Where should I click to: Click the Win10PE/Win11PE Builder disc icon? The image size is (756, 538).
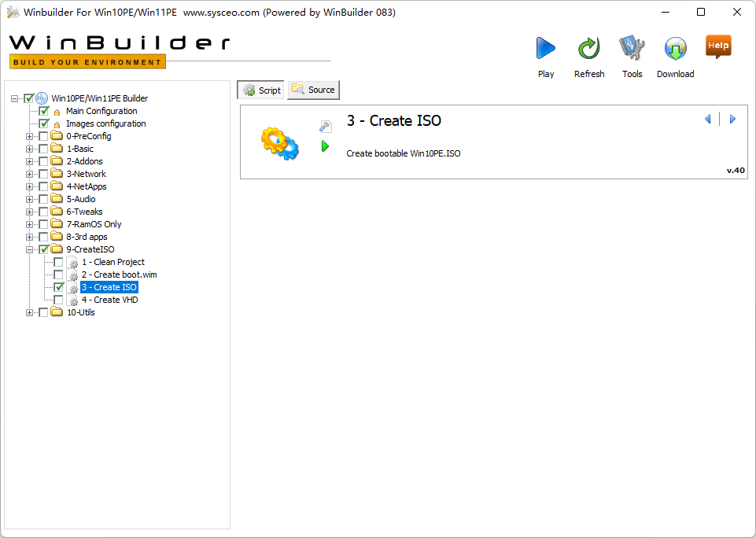(x=42, y=98)
